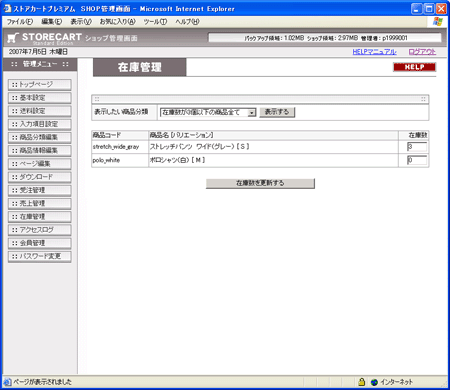450x390 pixels.
Task: Go to トップページ in sidebar
Action: click(40, 85)
